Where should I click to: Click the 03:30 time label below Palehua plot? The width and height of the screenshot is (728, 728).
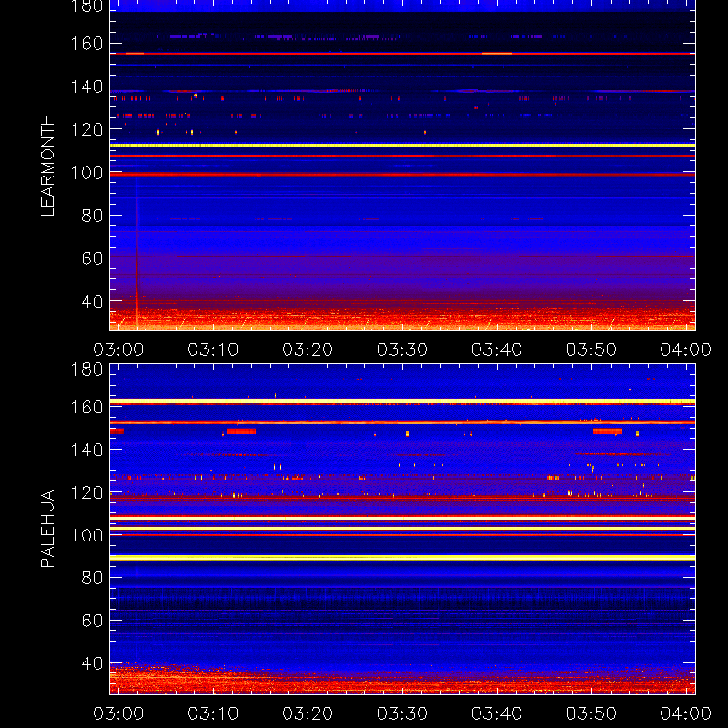(402, 713)
